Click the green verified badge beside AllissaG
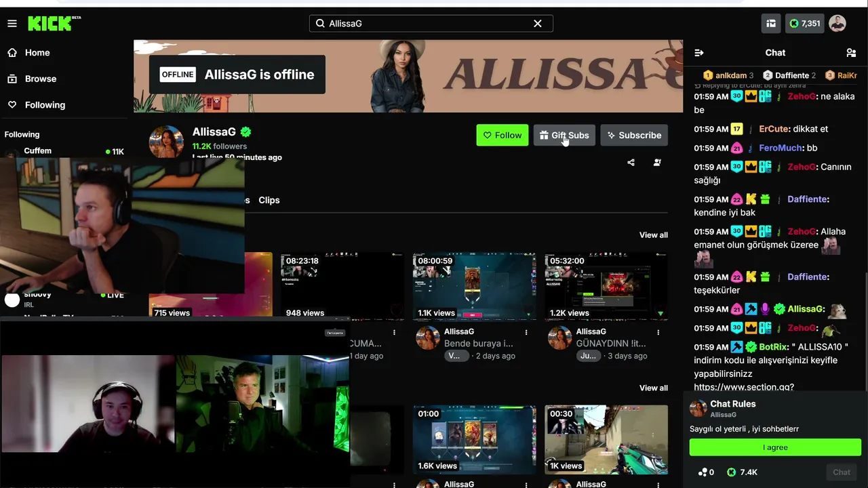868x488 pixels. (245, 132)
